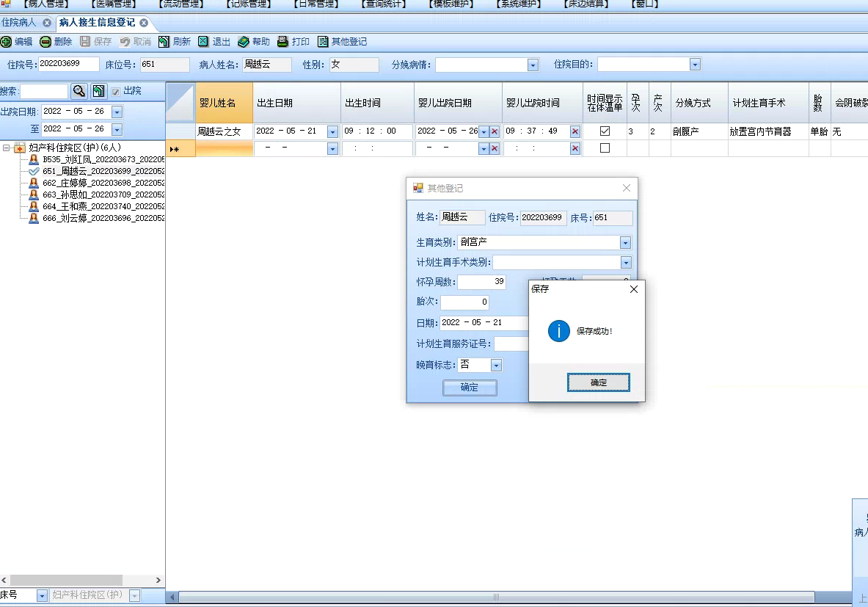This screenshot has height=607, width=868.
Task: Click the 退出 exit toolbar icon
Action: 203,42
